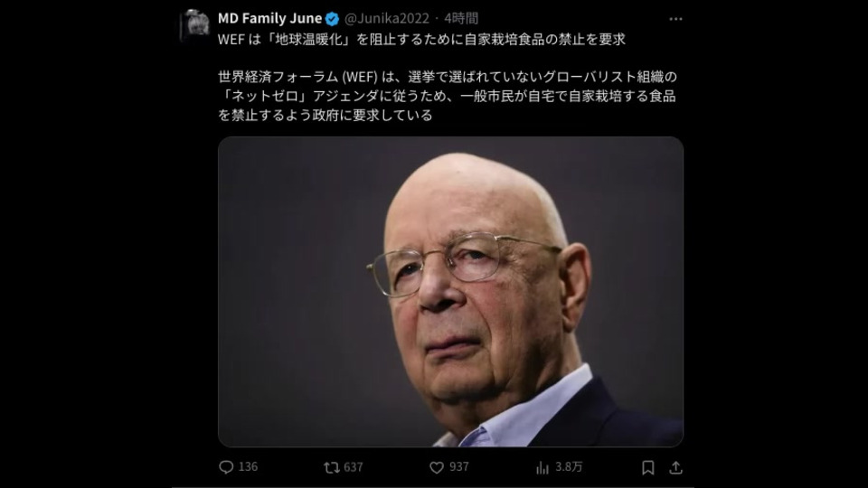Bookmark this post with the bookmark icon
This screenshot has height=488, width=868.
point(647,467)
